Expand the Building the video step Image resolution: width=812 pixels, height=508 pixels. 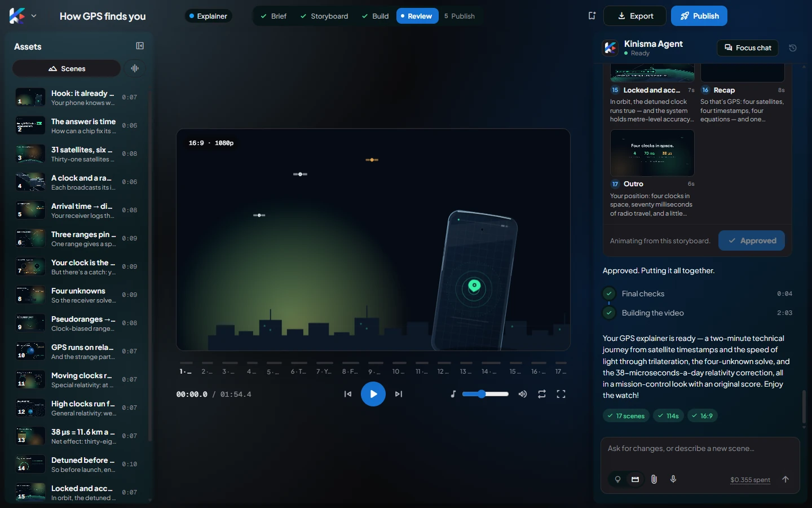point(698,313)
